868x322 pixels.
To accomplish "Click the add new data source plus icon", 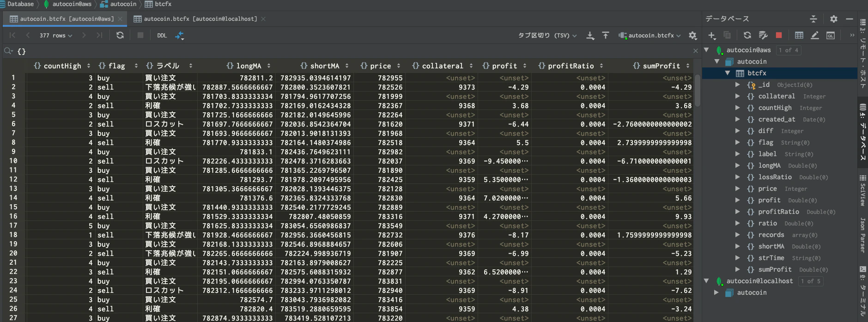I will click(712, 35).
